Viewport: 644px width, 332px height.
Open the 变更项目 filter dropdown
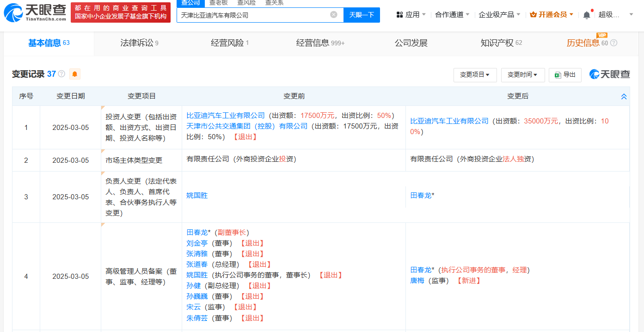tap(475, 75)
